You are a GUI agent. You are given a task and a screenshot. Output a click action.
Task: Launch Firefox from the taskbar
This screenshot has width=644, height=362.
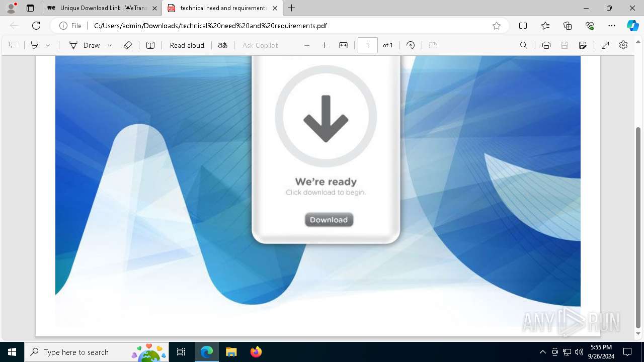click(x=256, y=352)
